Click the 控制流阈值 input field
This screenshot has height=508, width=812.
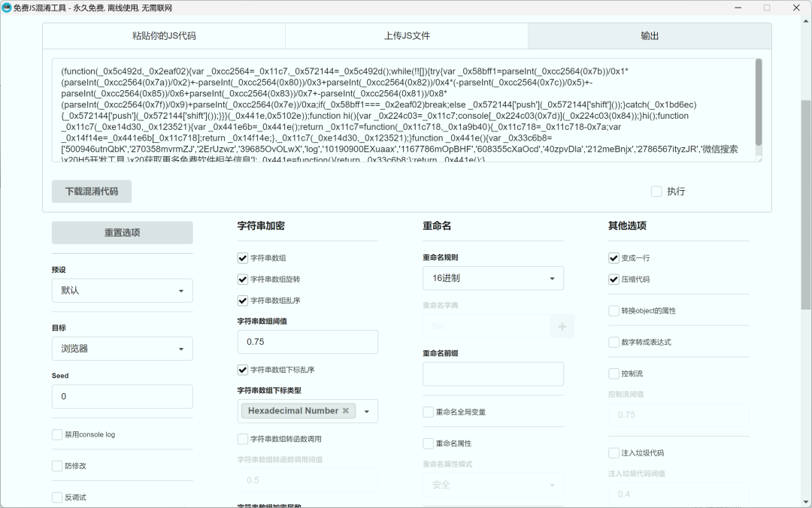[679, 415]
